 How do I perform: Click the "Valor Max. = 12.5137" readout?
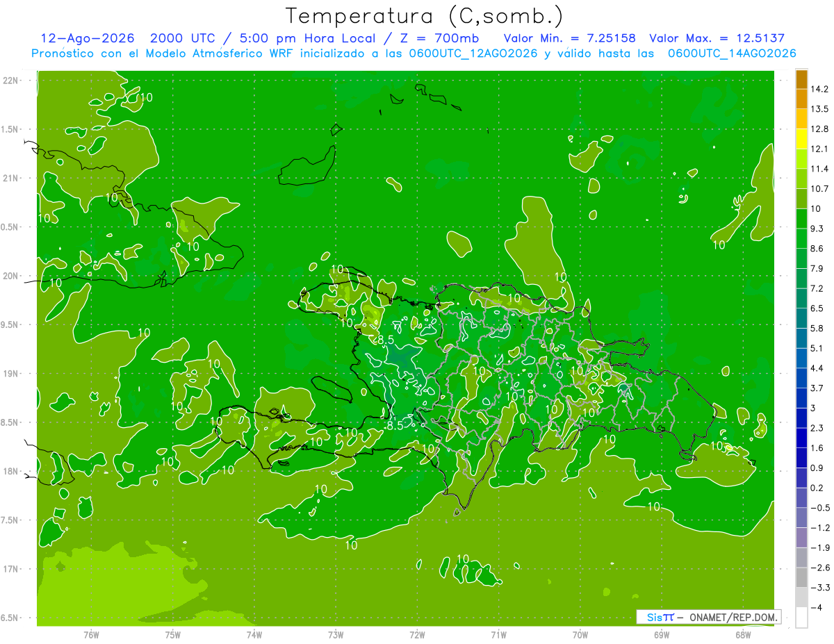pyautogui.click(x=717, y=38)
